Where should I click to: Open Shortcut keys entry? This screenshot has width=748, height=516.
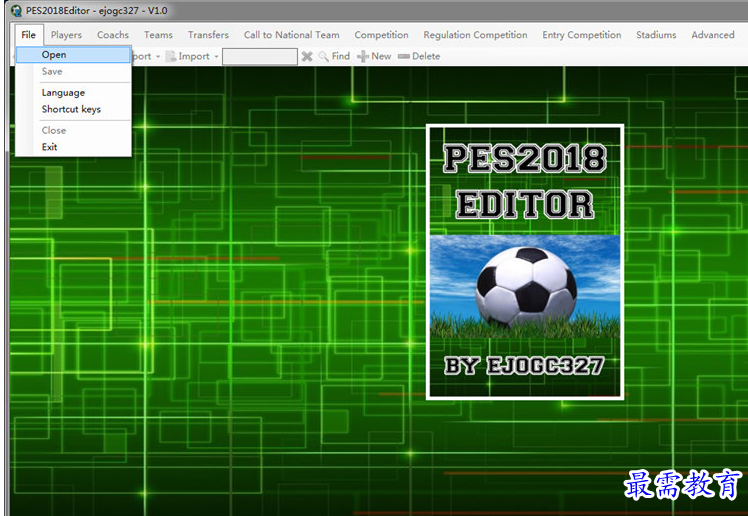click(73, 109)
